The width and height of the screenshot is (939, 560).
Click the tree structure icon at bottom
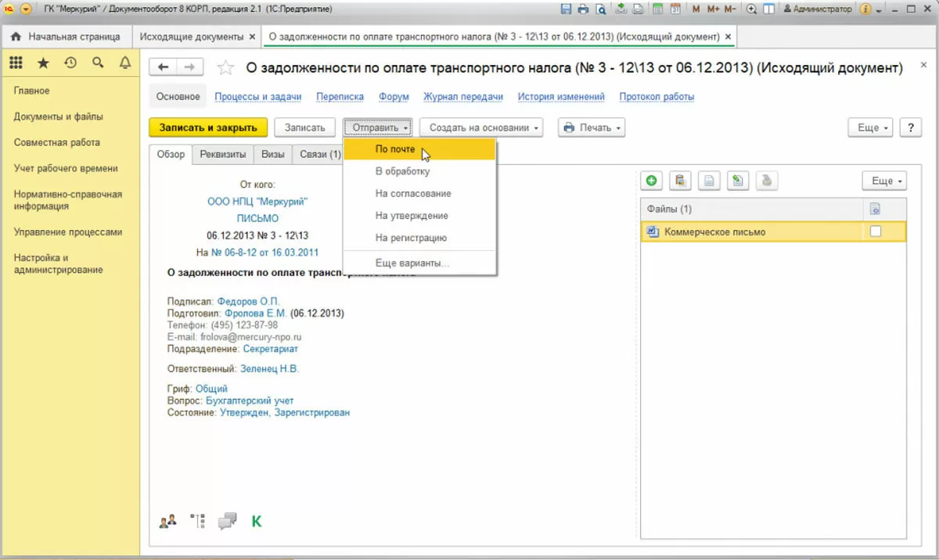point(197,520)
